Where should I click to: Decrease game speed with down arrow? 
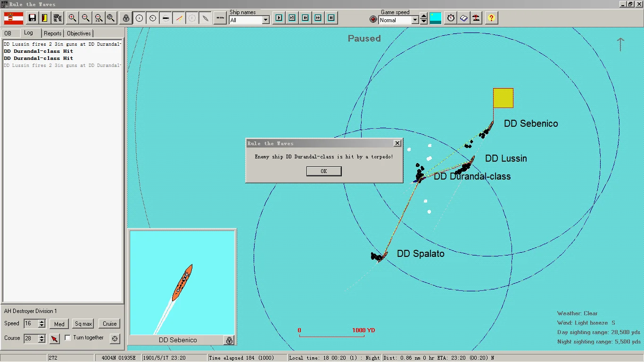[x=424, y=22]
